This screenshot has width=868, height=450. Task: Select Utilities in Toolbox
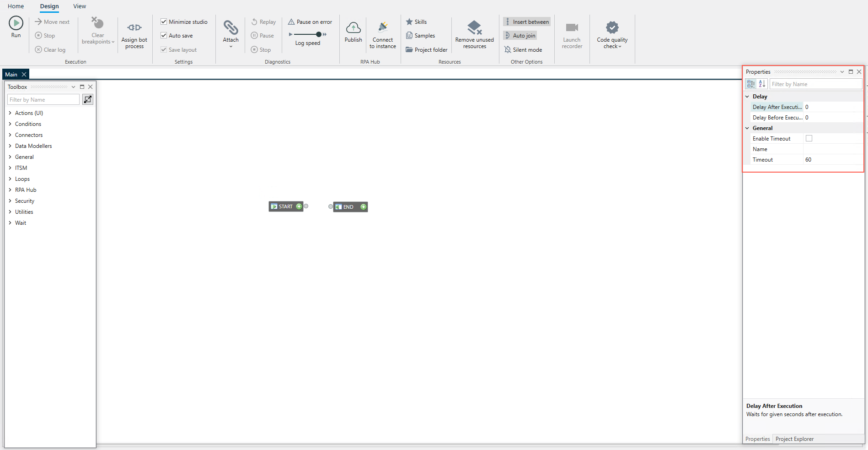(x=24, y=211)
